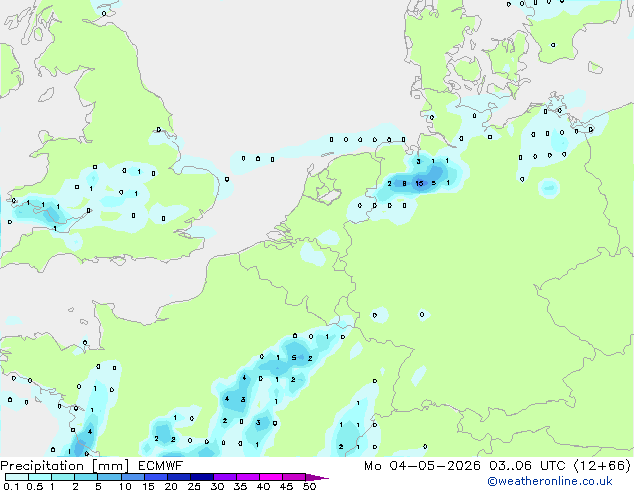634x490 pixels.
Task: Click the "15" precipitation value on the map
Action: [419, 184]
